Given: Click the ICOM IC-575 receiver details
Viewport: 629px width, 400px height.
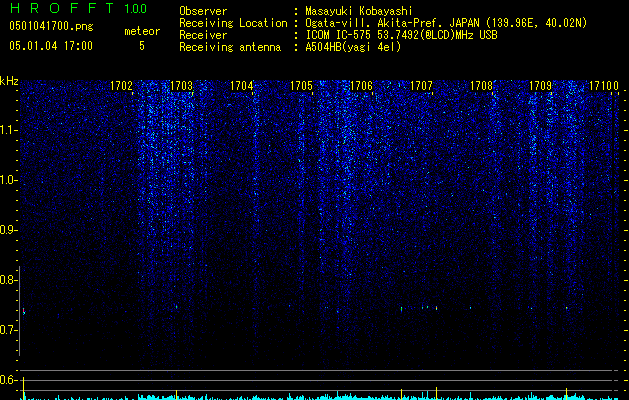Looking at the screenshot, I should [x=402, y=35].
